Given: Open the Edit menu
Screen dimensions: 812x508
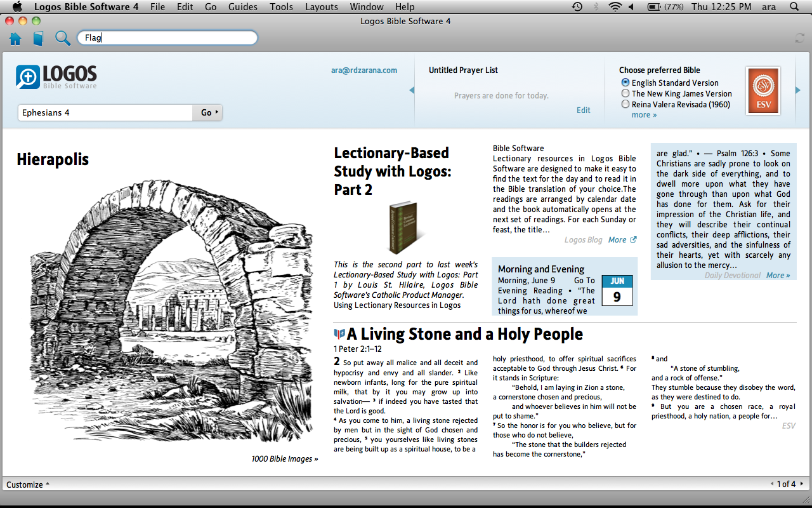Looking at the screenshot, I should click(185, 7).
